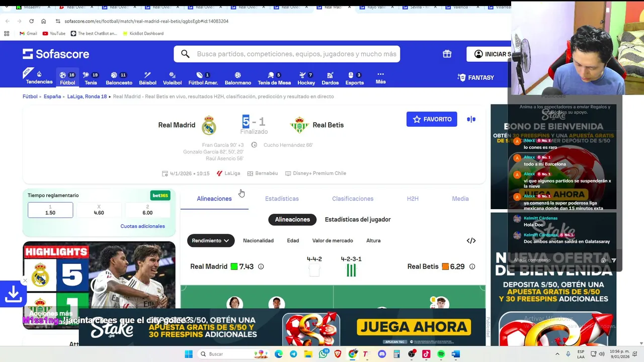The image size is (644, 362).
Task: Click the FAVORITO button
Action: [x=432, y=119]
